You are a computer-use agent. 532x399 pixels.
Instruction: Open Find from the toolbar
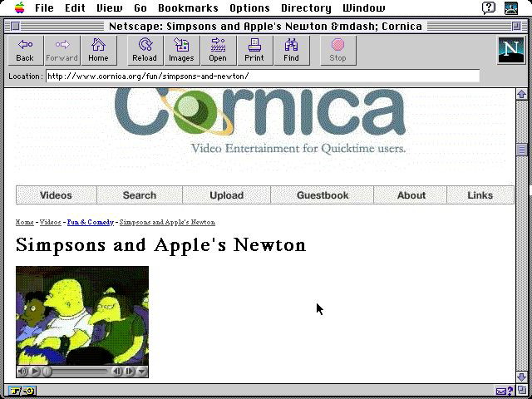pyautogui.click(x=291, y=50)
